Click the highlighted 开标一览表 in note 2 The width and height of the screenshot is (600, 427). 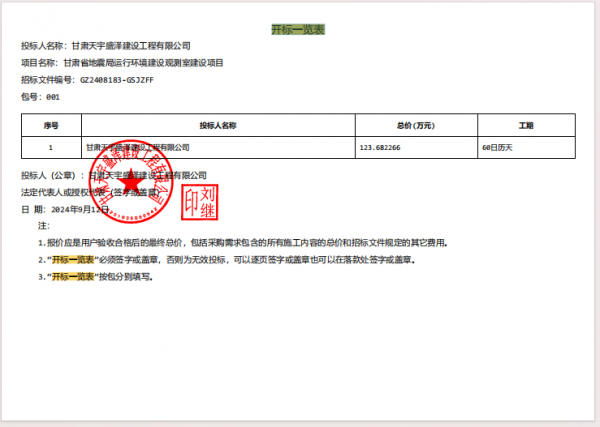tap(72, 259)
